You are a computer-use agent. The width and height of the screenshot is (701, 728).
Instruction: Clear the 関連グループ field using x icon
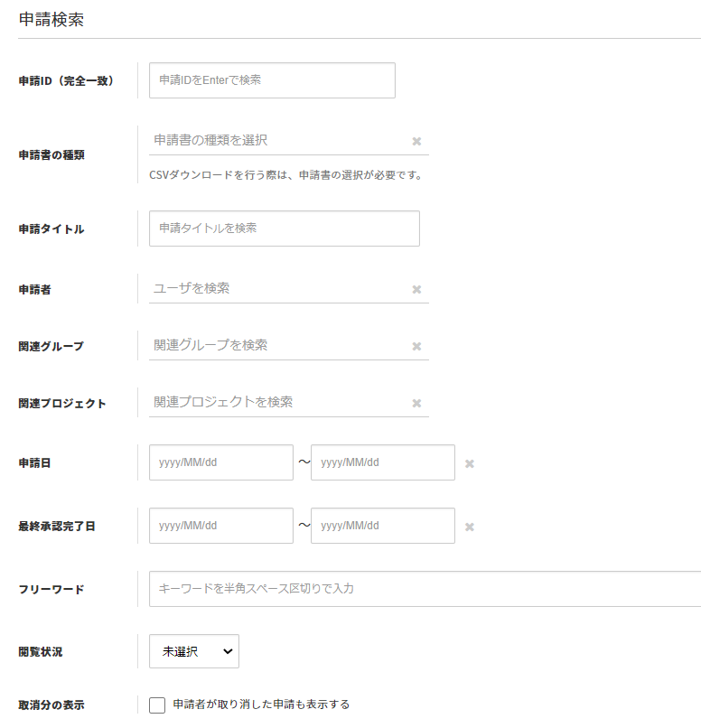click(x=416, y=347)
